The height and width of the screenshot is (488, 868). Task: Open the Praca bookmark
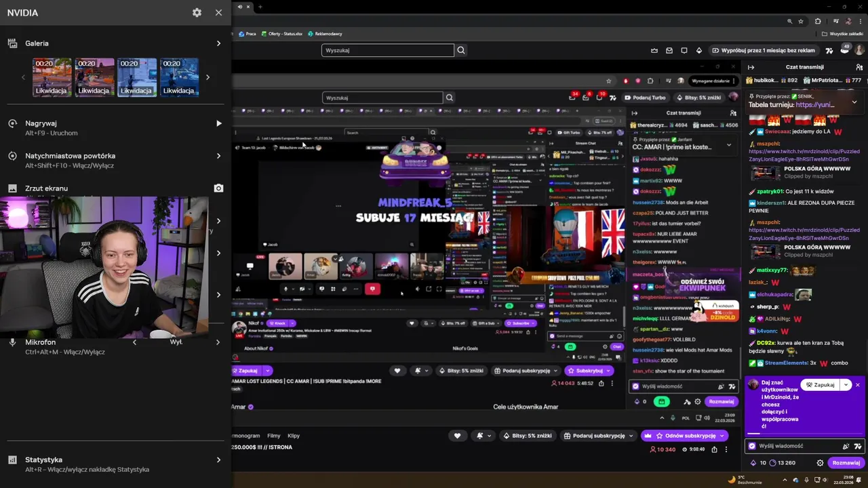point(248,33)
